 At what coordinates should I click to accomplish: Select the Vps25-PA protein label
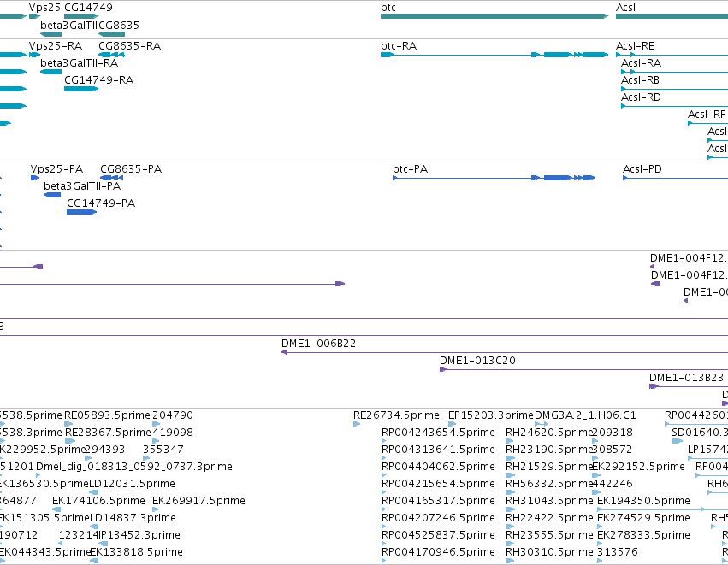tap(56, 169)
